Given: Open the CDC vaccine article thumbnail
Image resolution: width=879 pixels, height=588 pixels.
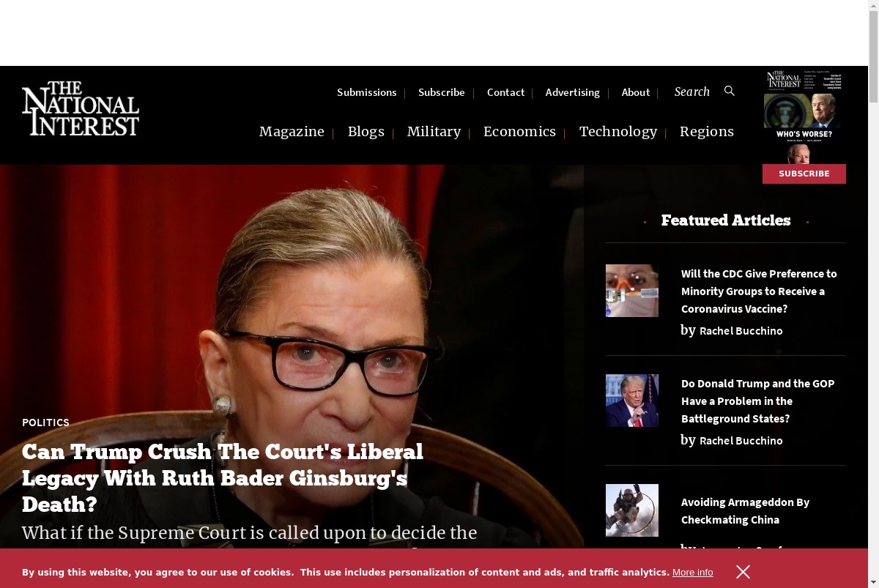Looking at the screenshot, I should click(x=632, y=291).
